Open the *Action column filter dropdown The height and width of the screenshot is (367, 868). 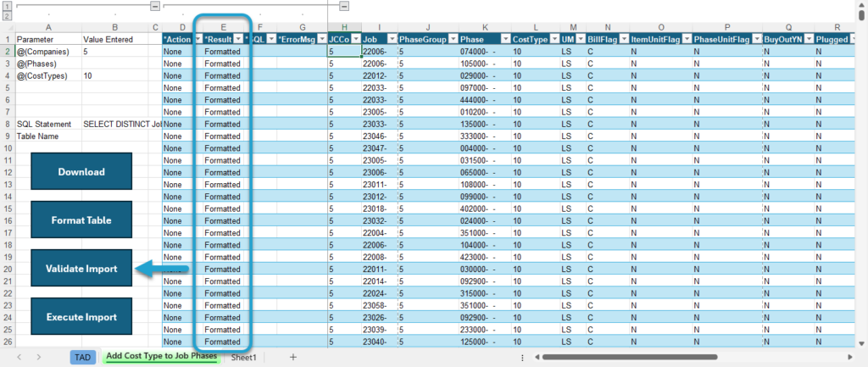coord(198,39)
